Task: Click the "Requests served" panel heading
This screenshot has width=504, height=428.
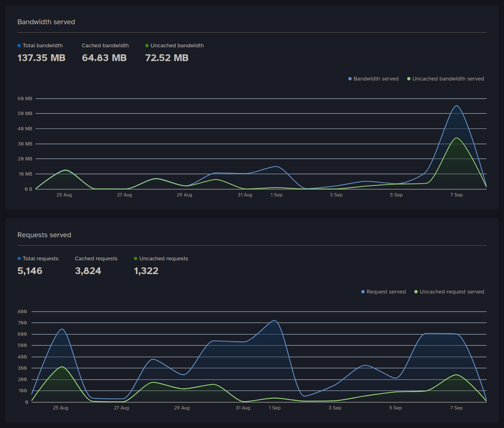Action: click(x=44, y=235)
